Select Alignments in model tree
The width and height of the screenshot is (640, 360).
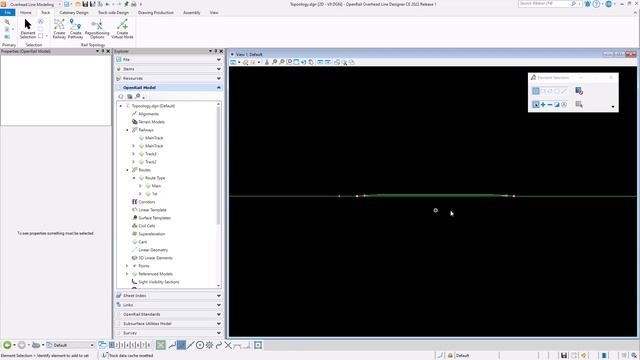[x=149, y=114]
